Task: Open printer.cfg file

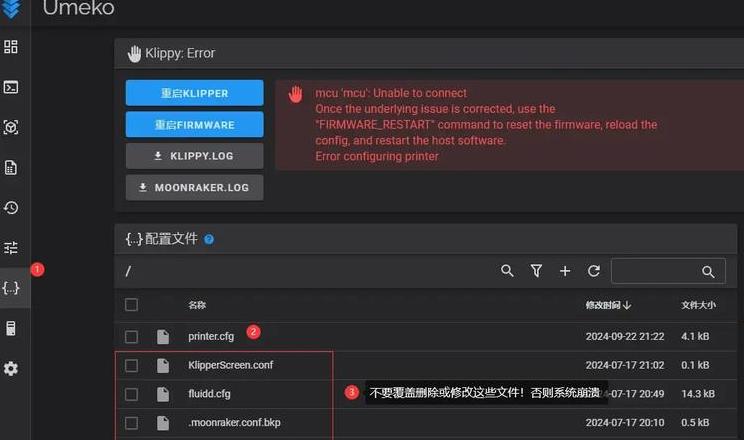Action: (x=211, y=337)
